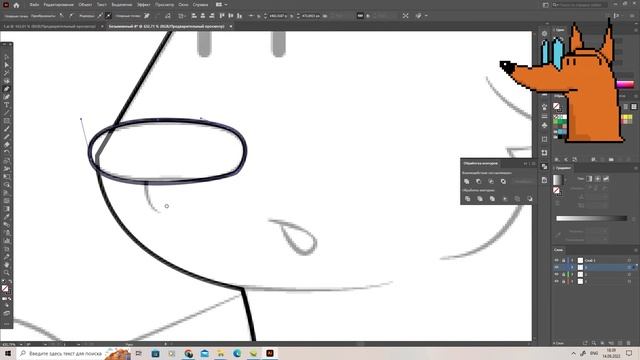Click the X coordinate input field
The width and height of the screenshot is (640, 360).
278,16
